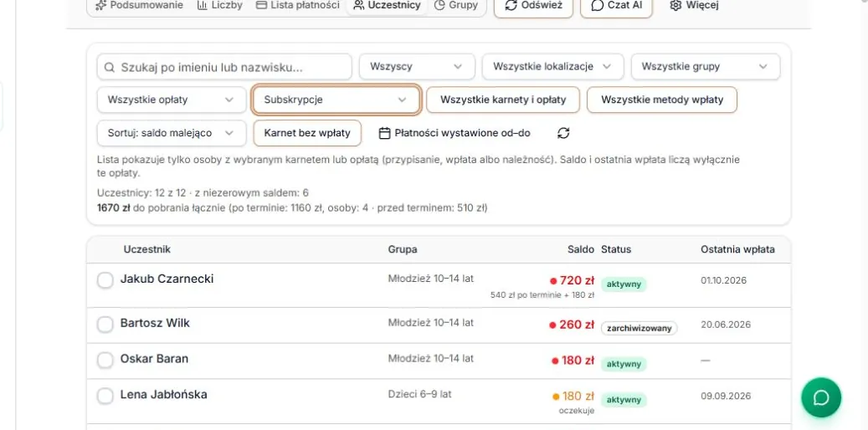Tick the checkbox for Jakub Czarnecki
868x430 pixels.
click(105, 280)
